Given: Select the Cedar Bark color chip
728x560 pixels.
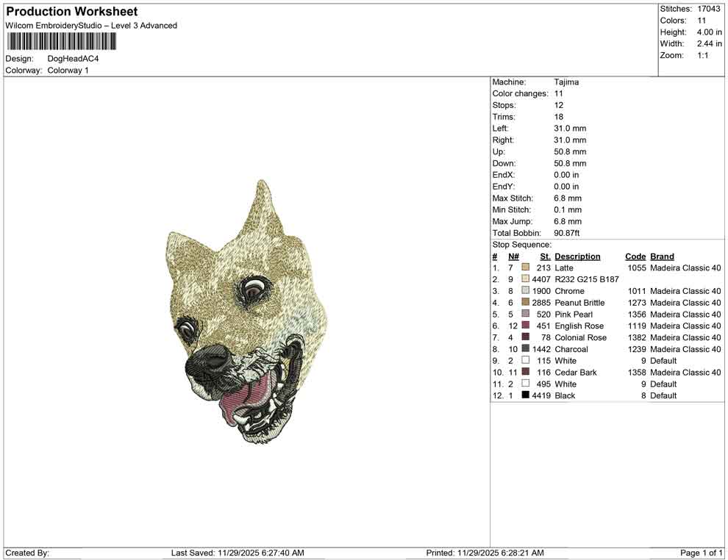Looking at the screenshot, I should pos(525,373).
